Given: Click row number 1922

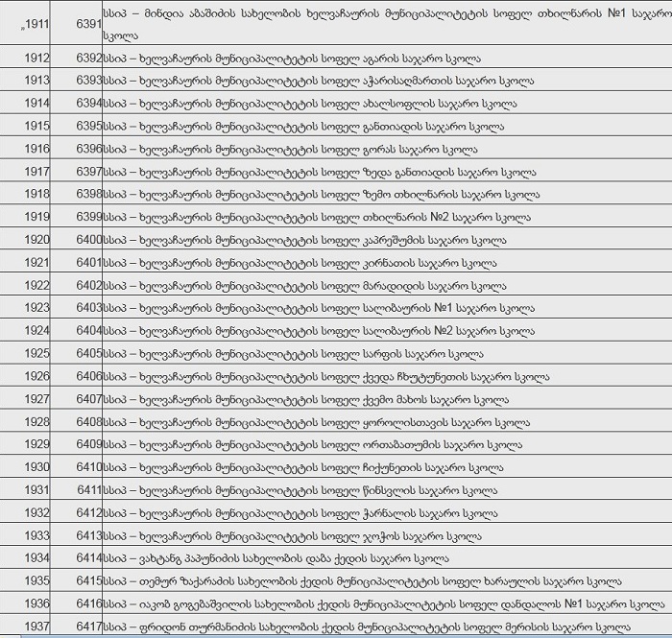Looking at the screenshot, I should tap(36, 285).
